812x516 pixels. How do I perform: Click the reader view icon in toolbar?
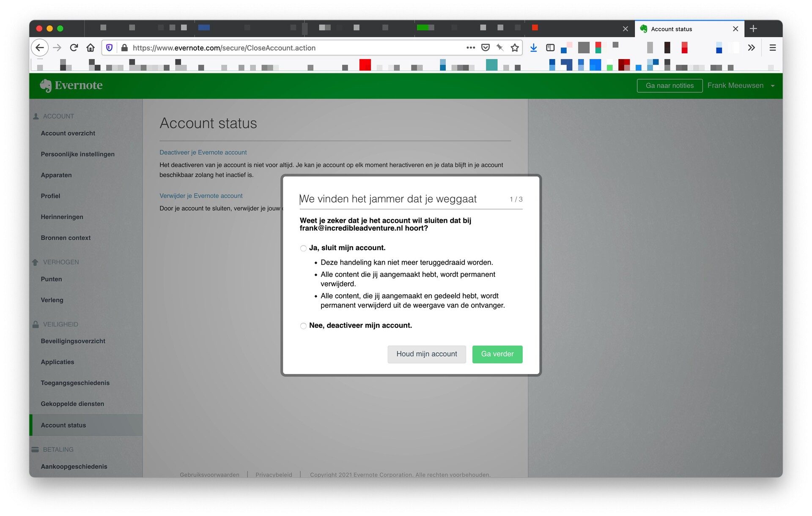click(x=550, y=47)
